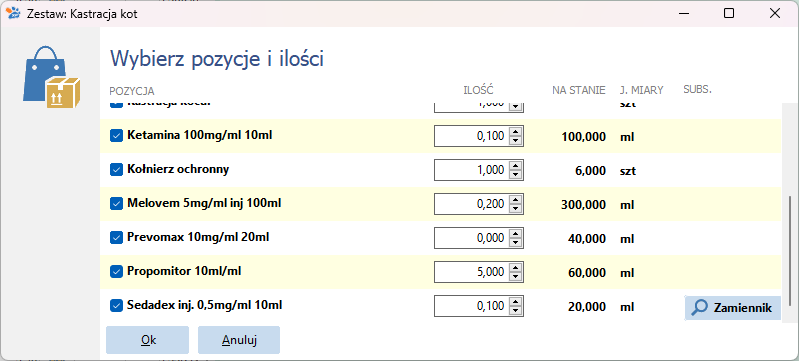799x361 pixels.
Task: Decrease Propomitor quantity with down arrow
Action: pyautogui.click(x=516, y=277)
